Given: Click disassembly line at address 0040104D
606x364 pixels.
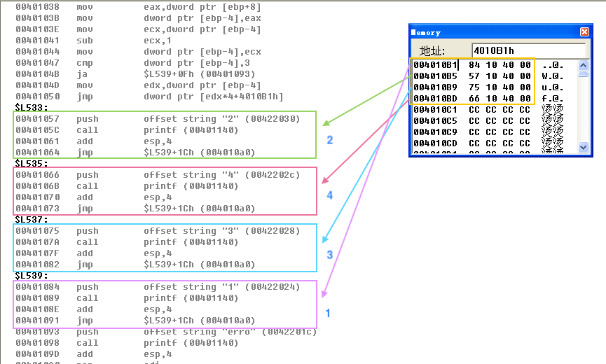Looking at the screenshot, I should (138, 85).
